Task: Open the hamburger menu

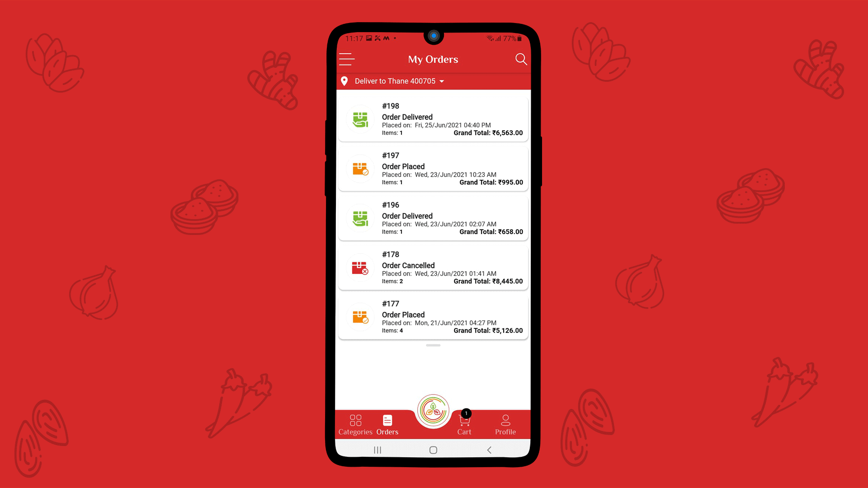Action: click(347, 59)
